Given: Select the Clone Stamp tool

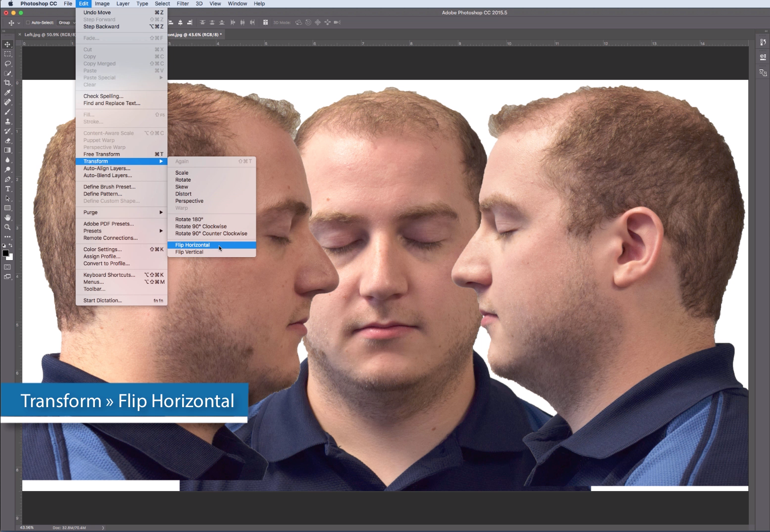Looking at the screenshot, I should click(7, 121).
